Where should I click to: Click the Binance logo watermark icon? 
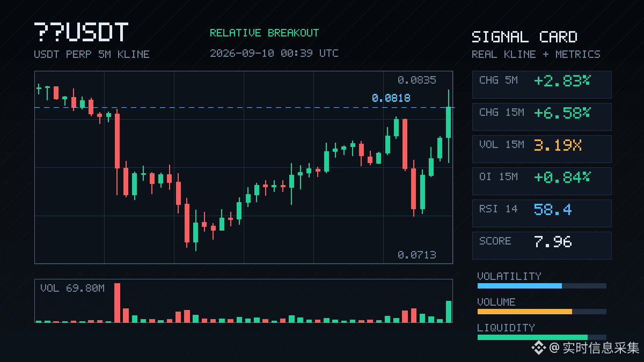point(538,348)
